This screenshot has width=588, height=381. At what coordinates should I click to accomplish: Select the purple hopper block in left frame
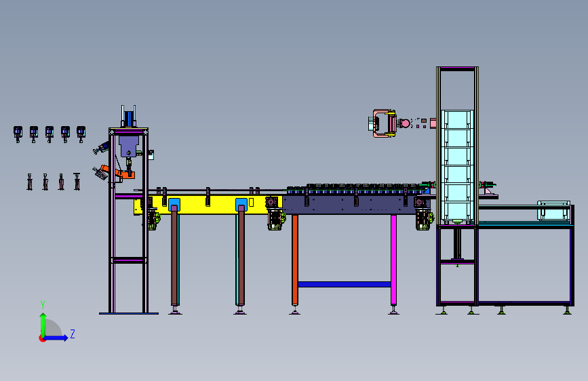tap(129, 146)
